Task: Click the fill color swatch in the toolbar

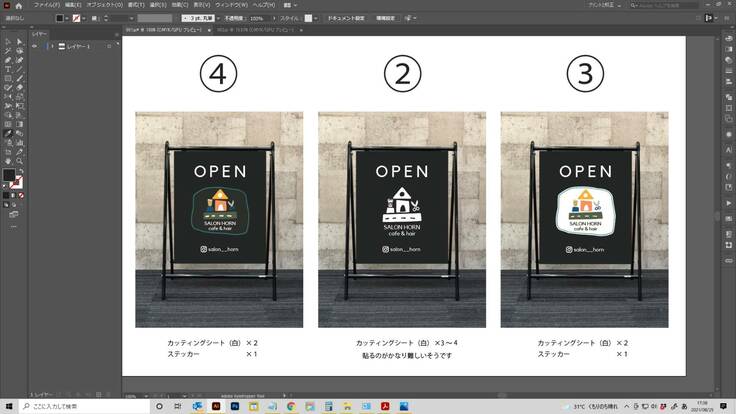Action: point(9,176)
